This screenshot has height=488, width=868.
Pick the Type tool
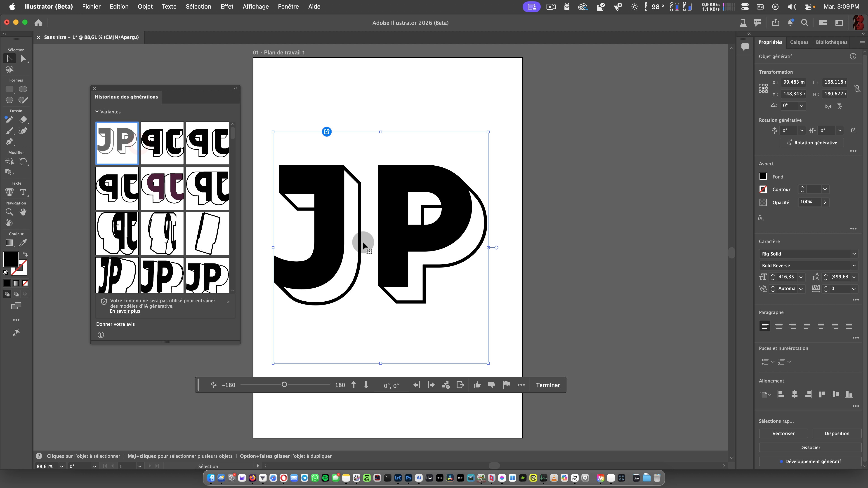tap(23, 192)
